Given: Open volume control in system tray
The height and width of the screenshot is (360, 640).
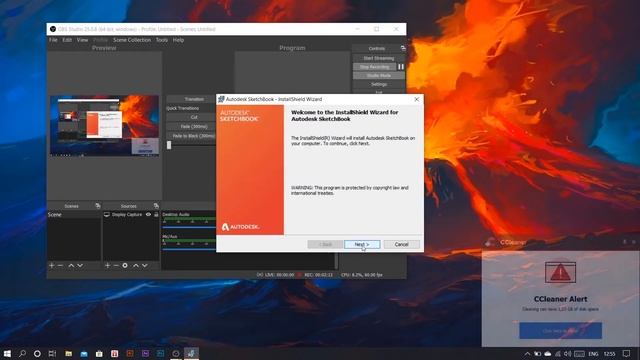Looking at the screenshot, I should [568, 354].
